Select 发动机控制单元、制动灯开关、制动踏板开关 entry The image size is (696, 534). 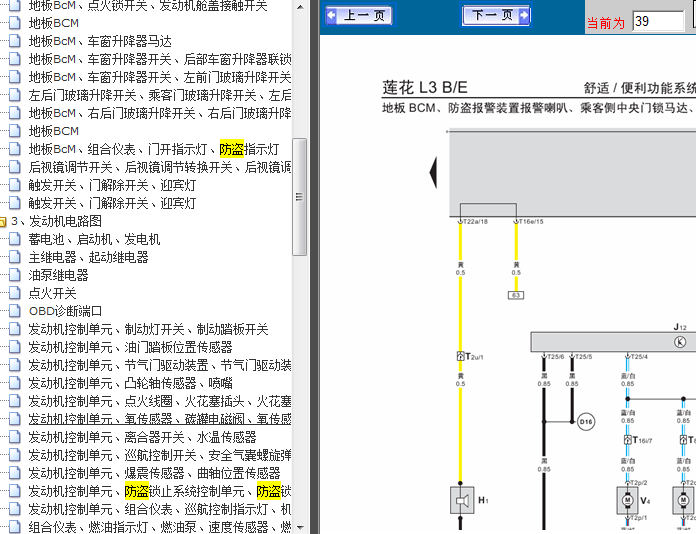(148, 329)
